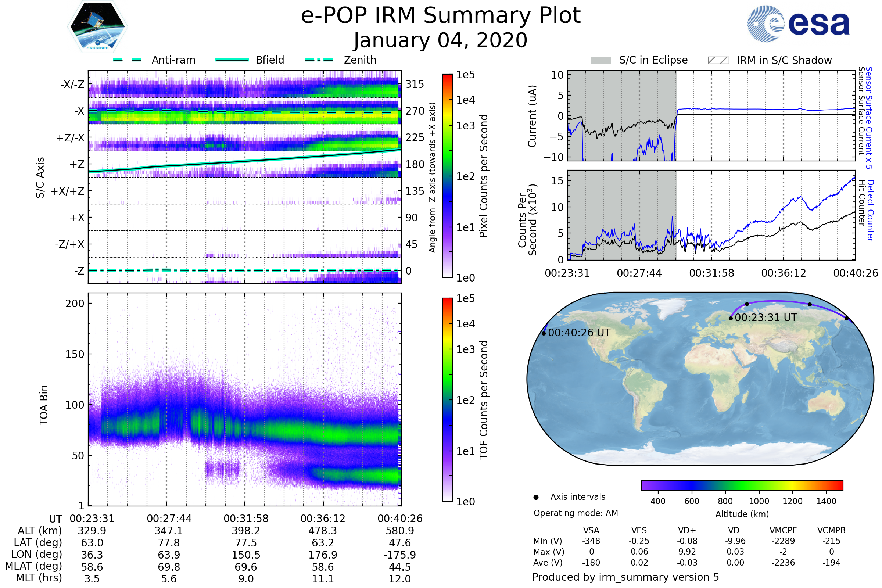This screenshot has width=882, height=588.
Task: Click the Anti-ram dashed legend line
Action: 127,60
